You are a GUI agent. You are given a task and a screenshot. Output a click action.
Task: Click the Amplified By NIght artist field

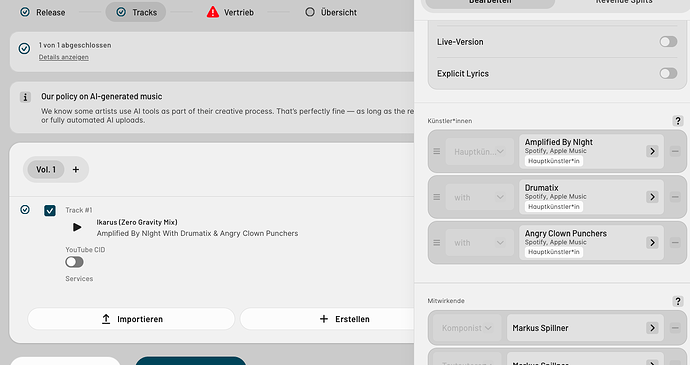click(591, 151)
